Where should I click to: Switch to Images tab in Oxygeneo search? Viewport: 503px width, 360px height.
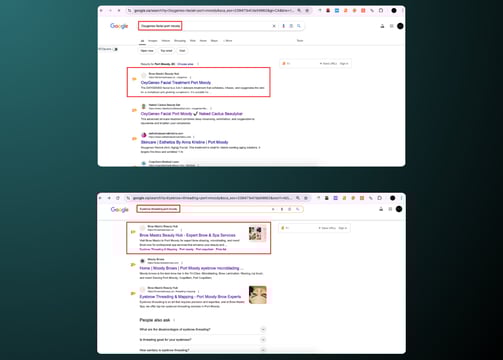[153, 41]
